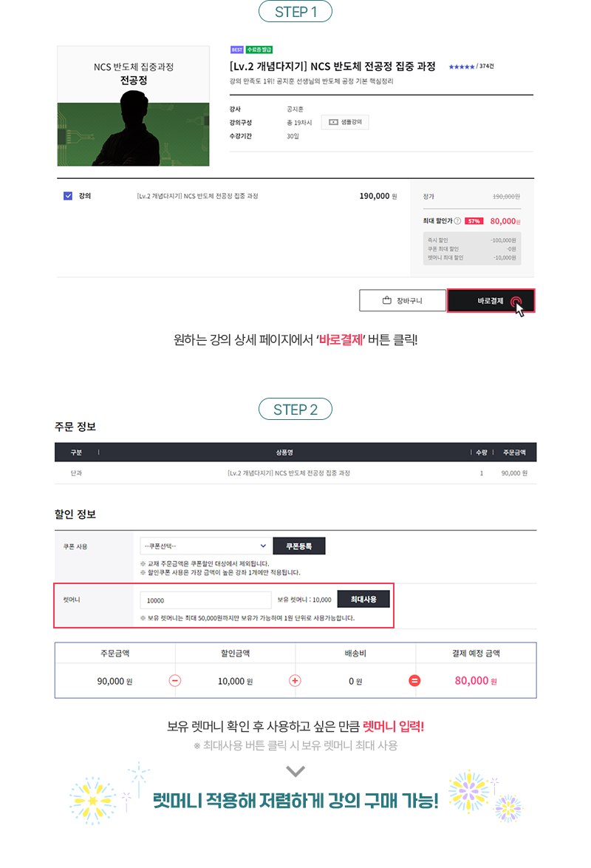Click the BEST badge
This screenshot has height=868, width=591.
coord(237,50)
